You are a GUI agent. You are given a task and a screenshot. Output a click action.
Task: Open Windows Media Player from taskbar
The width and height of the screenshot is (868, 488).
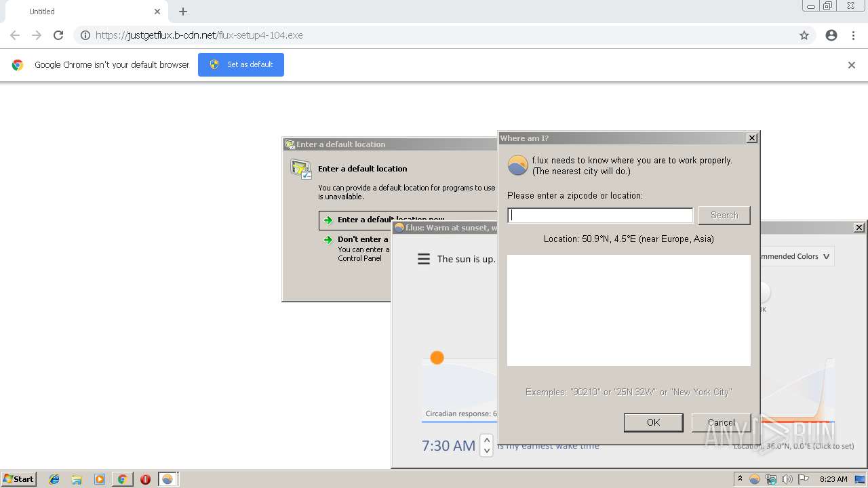[x=100, y=479]
